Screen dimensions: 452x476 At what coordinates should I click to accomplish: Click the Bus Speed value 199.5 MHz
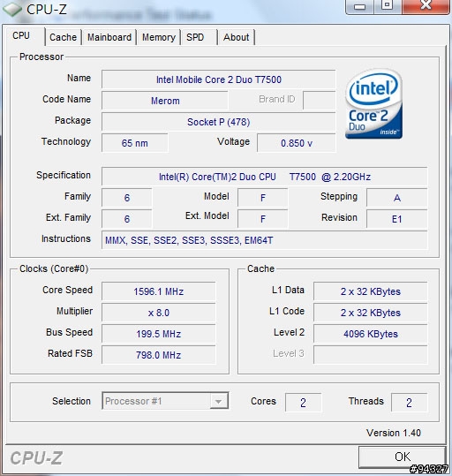[159, 334]
